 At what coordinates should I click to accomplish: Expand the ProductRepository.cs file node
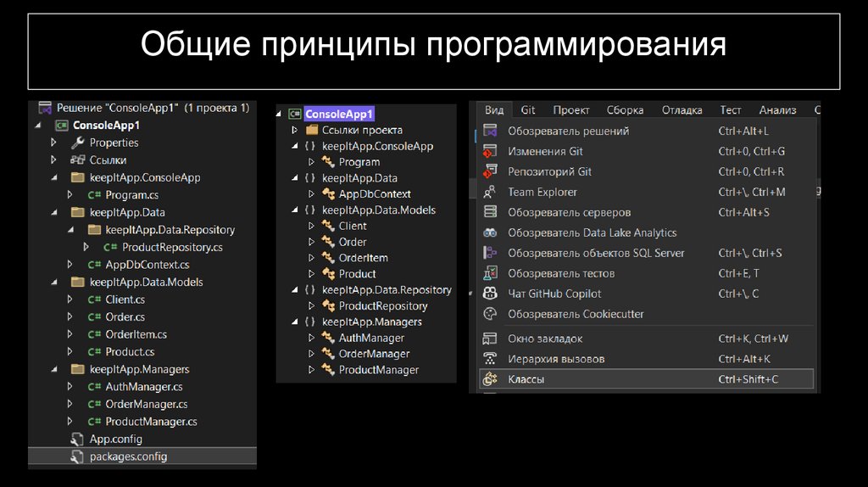coord(86,247)
